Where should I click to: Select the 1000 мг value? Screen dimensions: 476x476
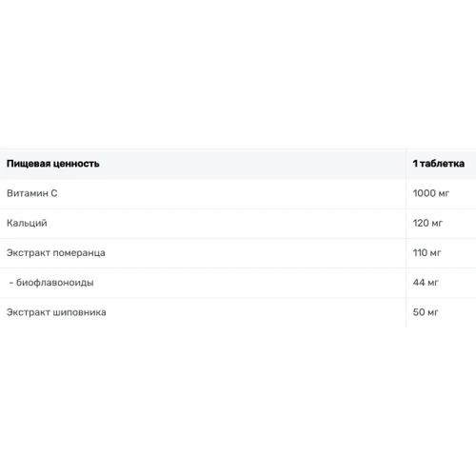[x=431, y=193]
